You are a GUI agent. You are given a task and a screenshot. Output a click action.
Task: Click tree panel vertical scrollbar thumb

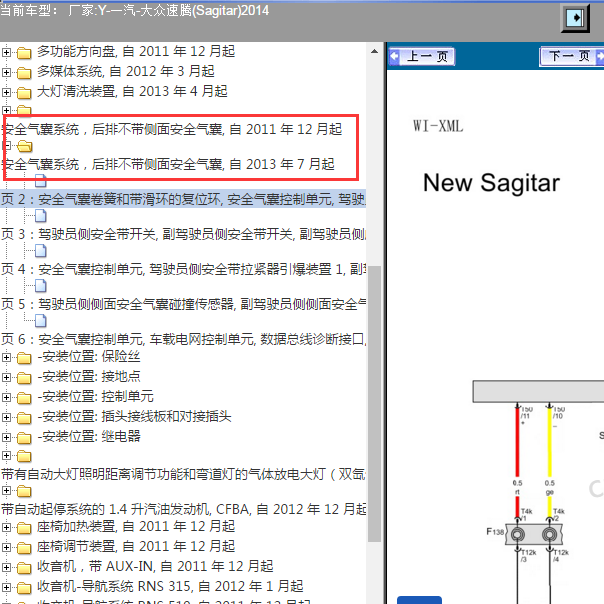pos(374,403)
